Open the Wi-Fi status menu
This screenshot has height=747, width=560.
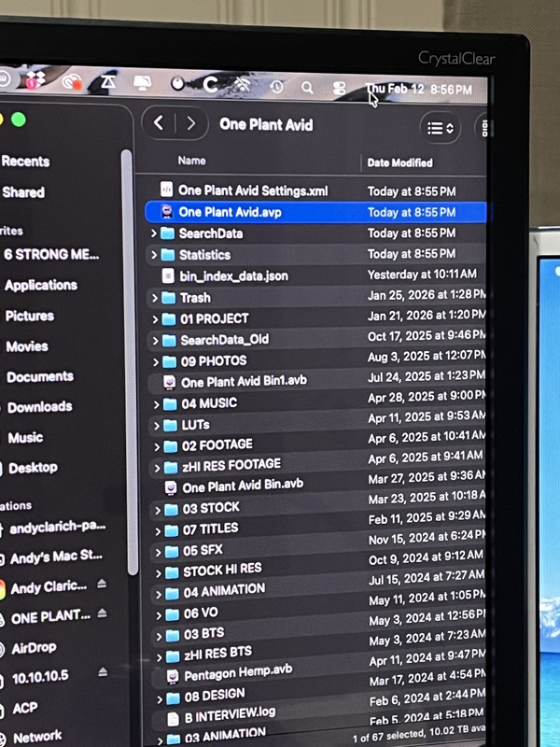pyautogui.click(x=243, y=85)
